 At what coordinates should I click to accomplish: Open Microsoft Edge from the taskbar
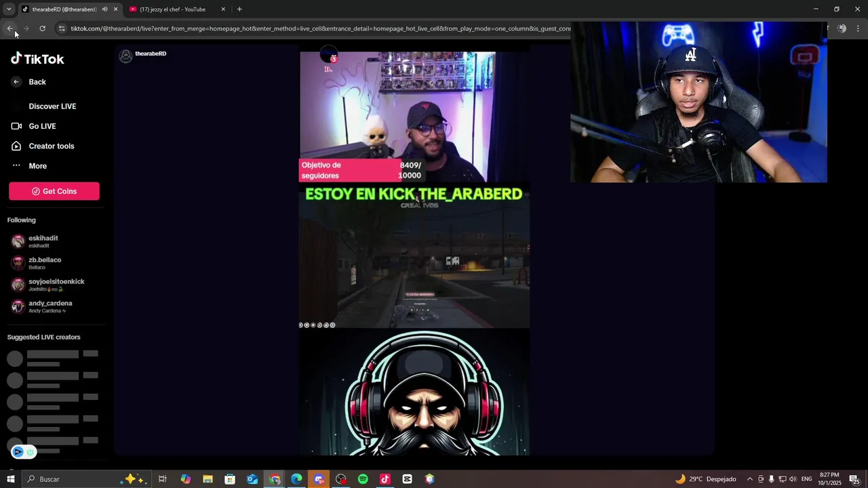(x=296, y=479)
